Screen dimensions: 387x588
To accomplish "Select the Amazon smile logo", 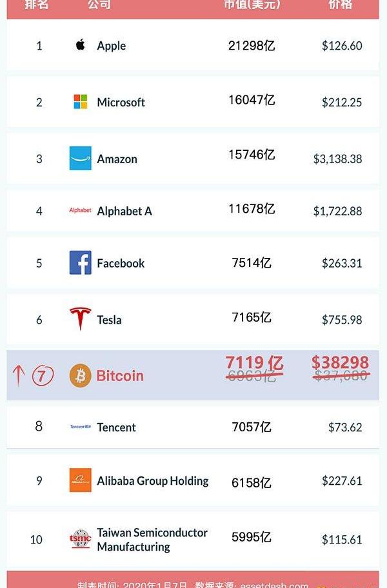I will tap(81, 158).
